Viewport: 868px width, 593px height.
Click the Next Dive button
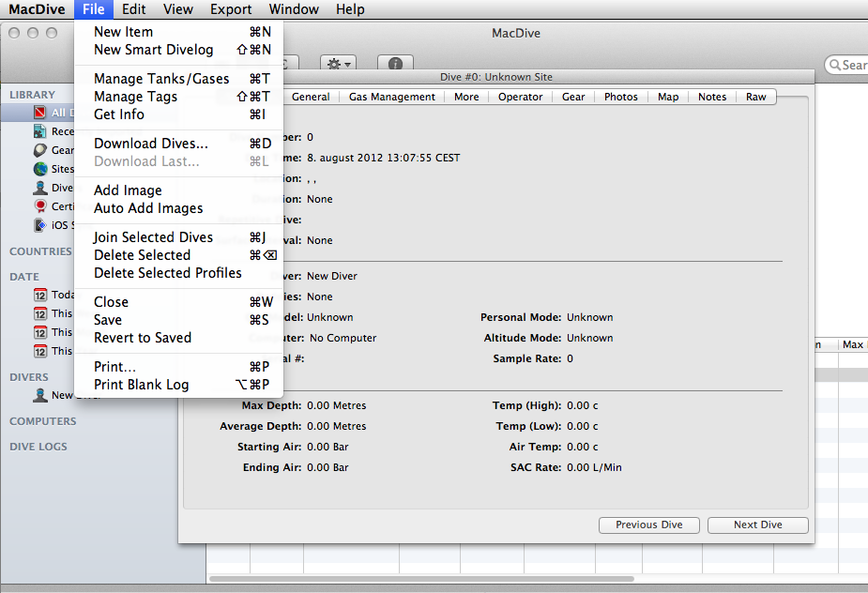pyautogui.click(x=757, y=525)
